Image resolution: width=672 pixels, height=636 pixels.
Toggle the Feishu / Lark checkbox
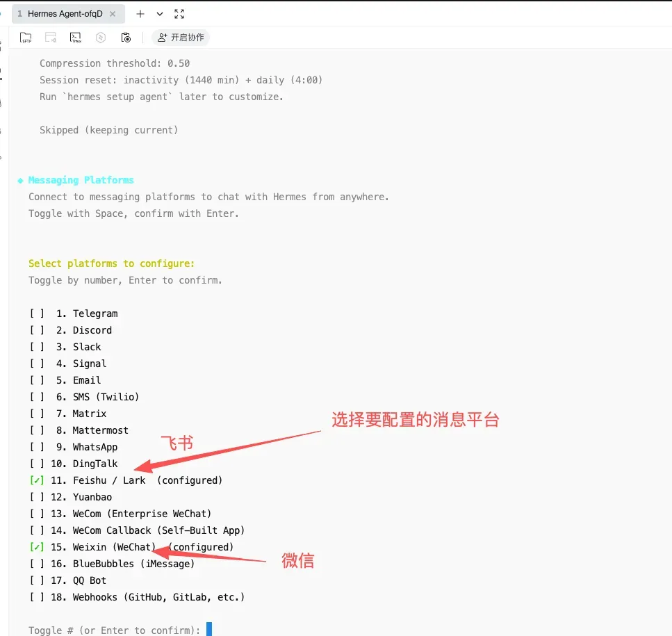click(37, 480)
